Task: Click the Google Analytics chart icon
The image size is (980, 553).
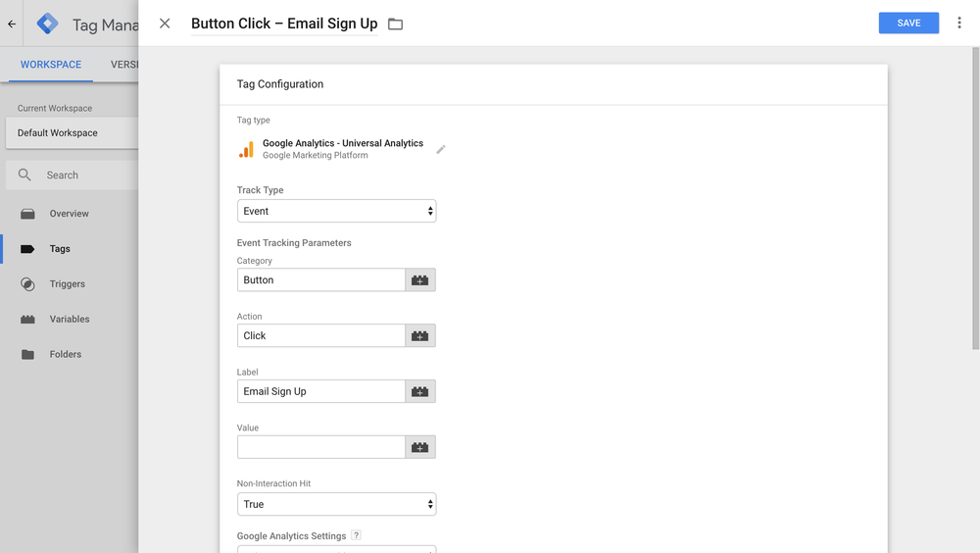Action: pos(246,149)
